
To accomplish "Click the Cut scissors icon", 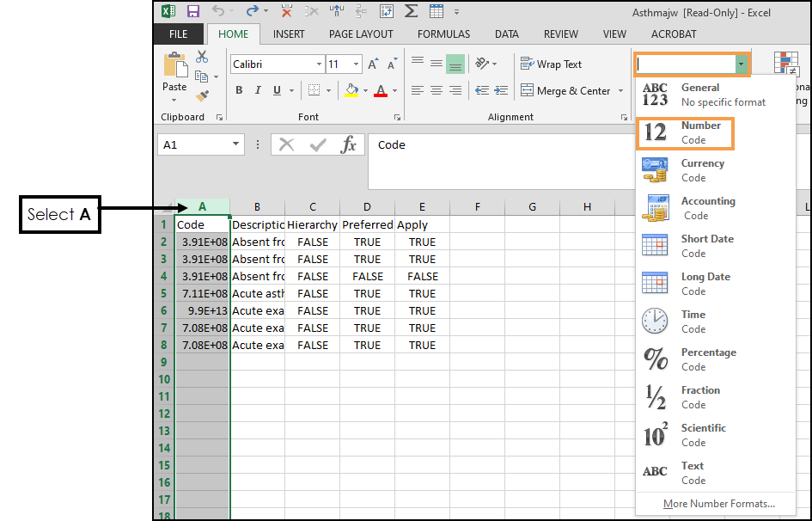I will tap(202, 57).
